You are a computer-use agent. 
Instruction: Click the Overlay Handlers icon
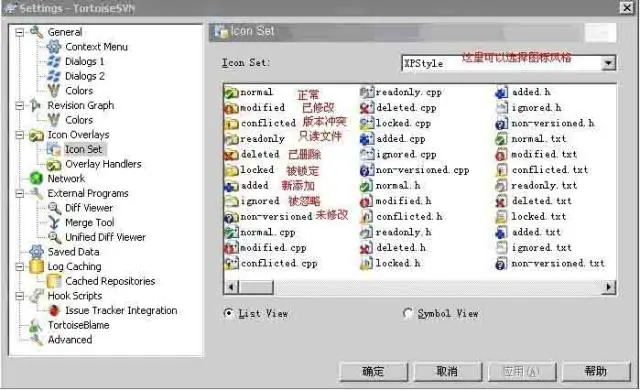click(x=54, y=164)
